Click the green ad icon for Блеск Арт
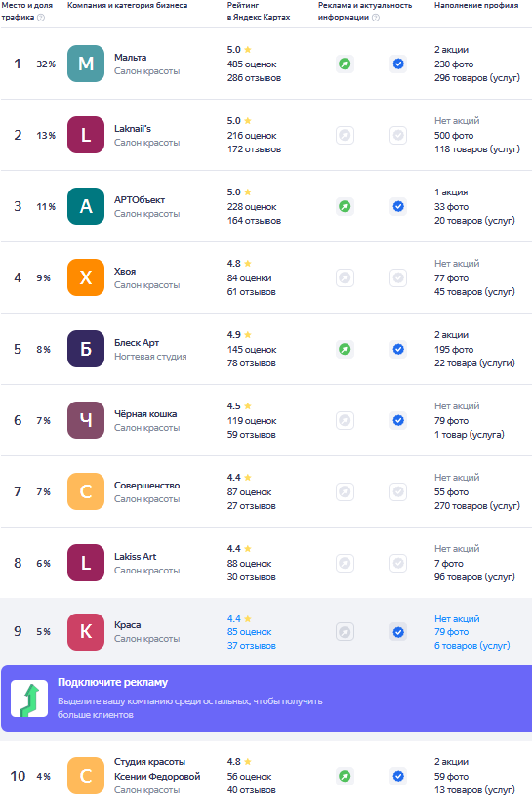 (346, 349)
